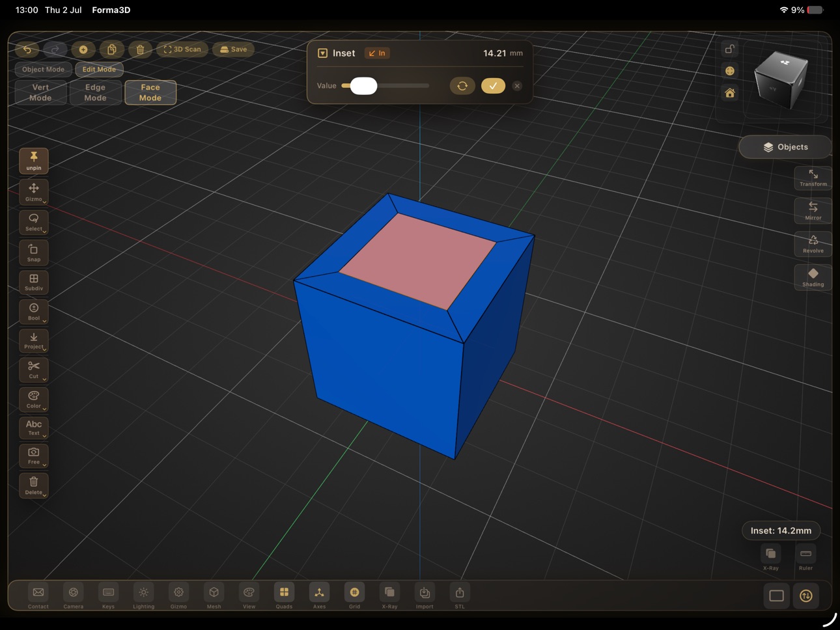Toggle X-Ray button beside Ruler
This screenshot has height=630, width=840.
(770, 558)
